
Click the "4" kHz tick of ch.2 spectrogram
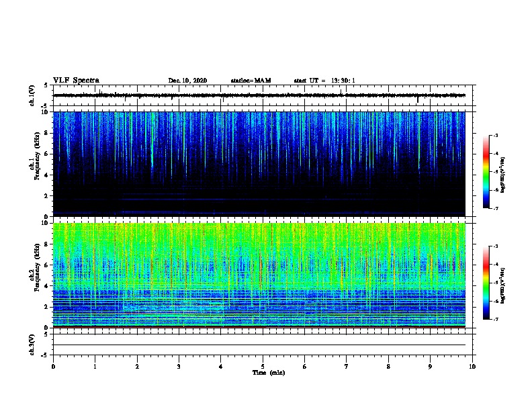pyautogui.click(x=47, y=286)
